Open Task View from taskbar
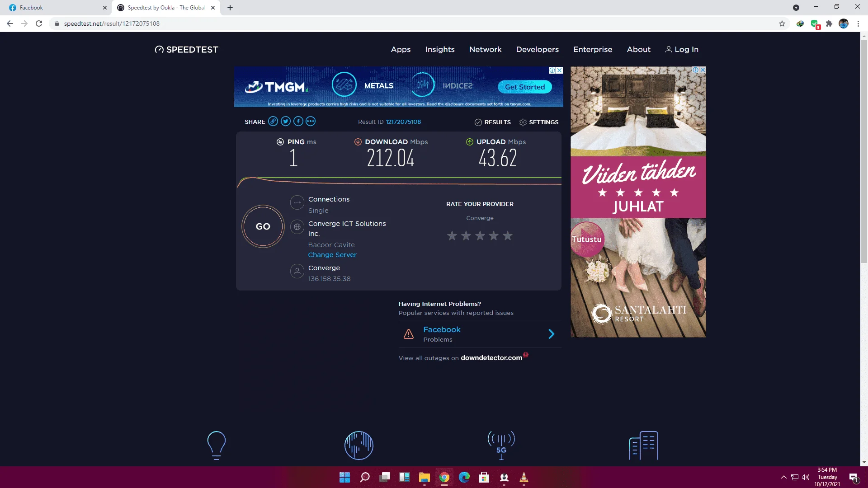The width and height of the screenshot is (868, 488). point(385,478)
